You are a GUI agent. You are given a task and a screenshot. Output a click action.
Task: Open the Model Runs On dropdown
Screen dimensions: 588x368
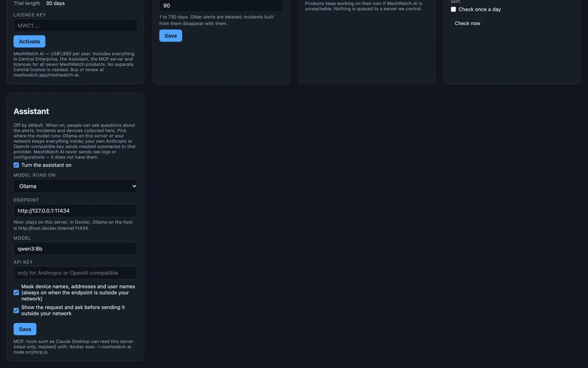pos(75,186)
